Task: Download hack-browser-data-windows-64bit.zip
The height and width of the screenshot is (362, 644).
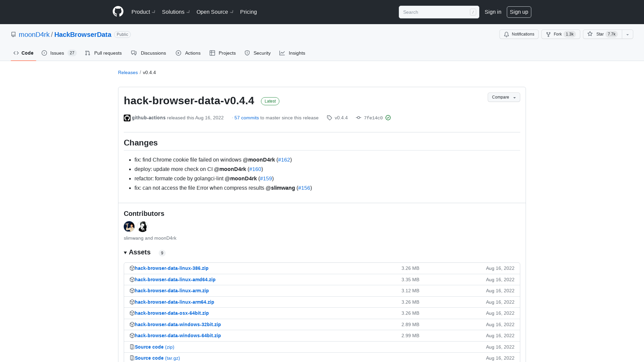Action: [178, 336]
